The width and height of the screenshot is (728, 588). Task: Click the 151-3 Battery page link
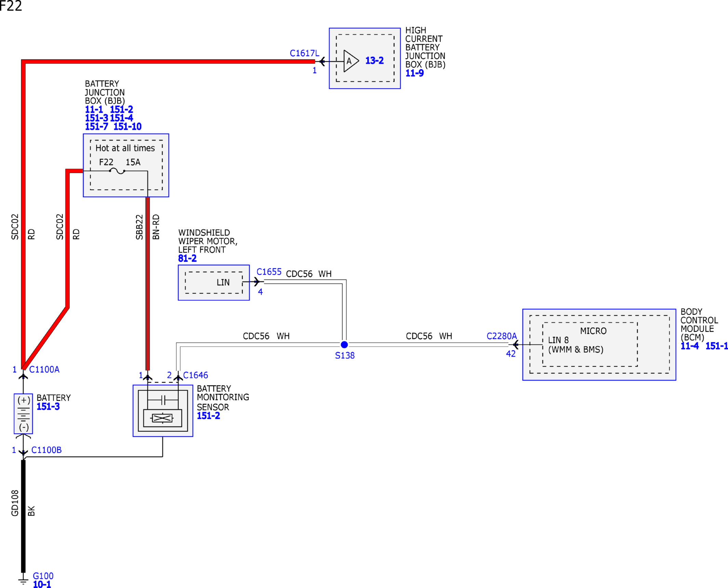coord(48,406)
